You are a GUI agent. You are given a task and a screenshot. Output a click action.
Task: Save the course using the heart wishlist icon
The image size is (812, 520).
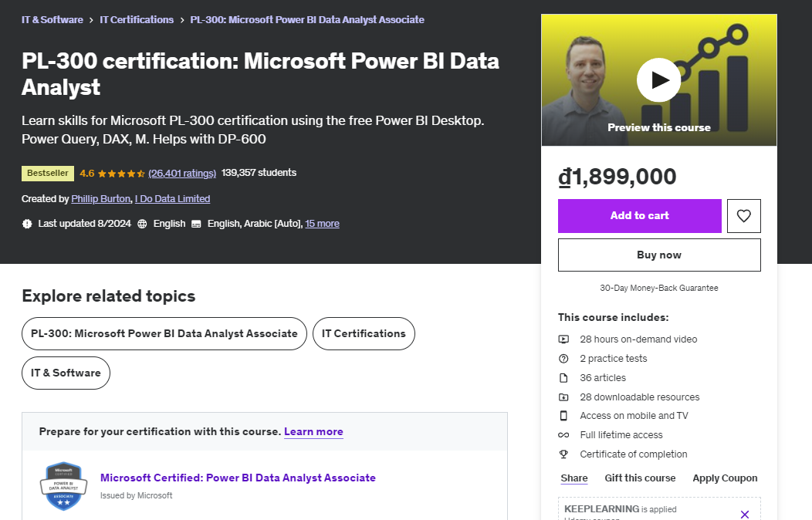[743, 216]
